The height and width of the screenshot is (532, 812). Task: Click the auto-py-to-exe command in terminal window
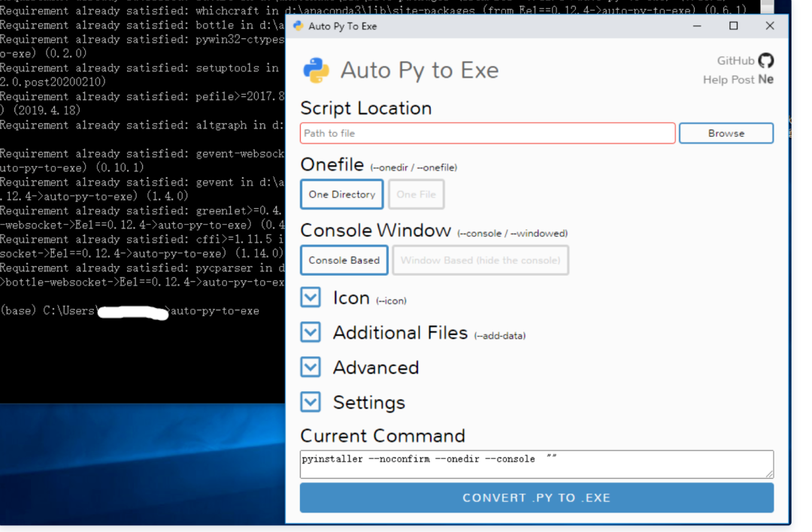215,311
